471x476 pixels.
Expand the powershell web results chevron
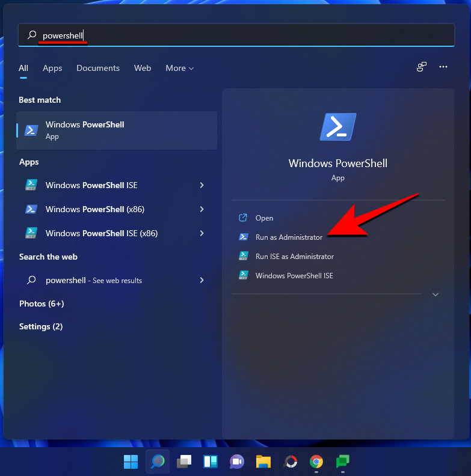pos(202,280)
